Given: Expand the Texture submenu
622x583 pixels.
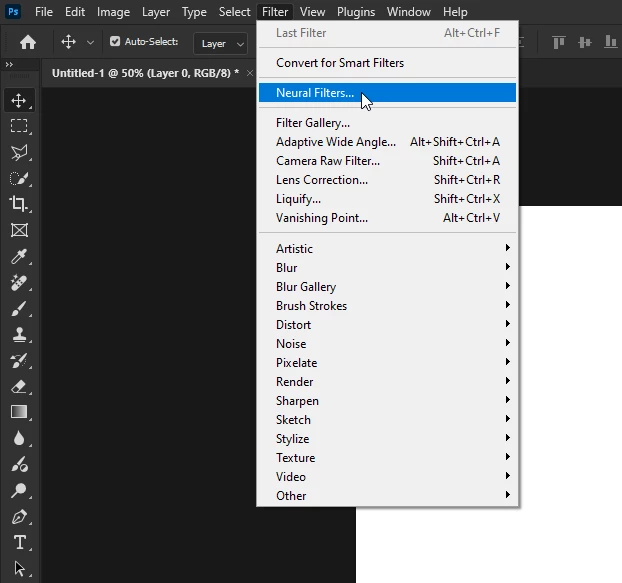Looking at the screenshot, I should (x=387, y=458).
